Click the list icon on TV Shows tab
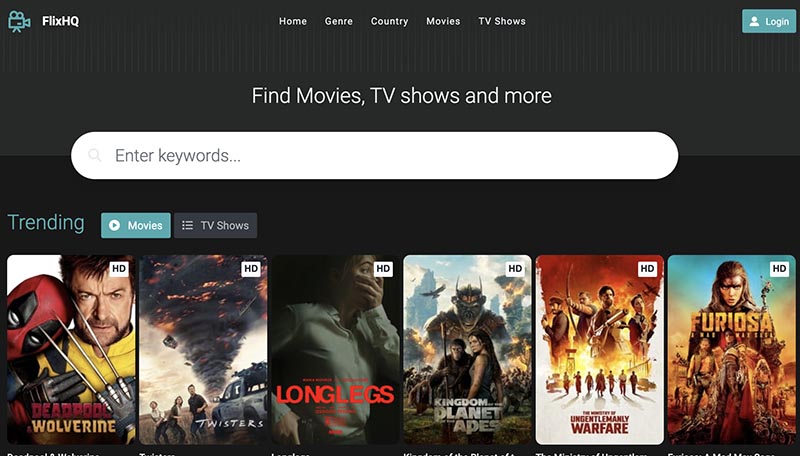 (x=187, y=225)
